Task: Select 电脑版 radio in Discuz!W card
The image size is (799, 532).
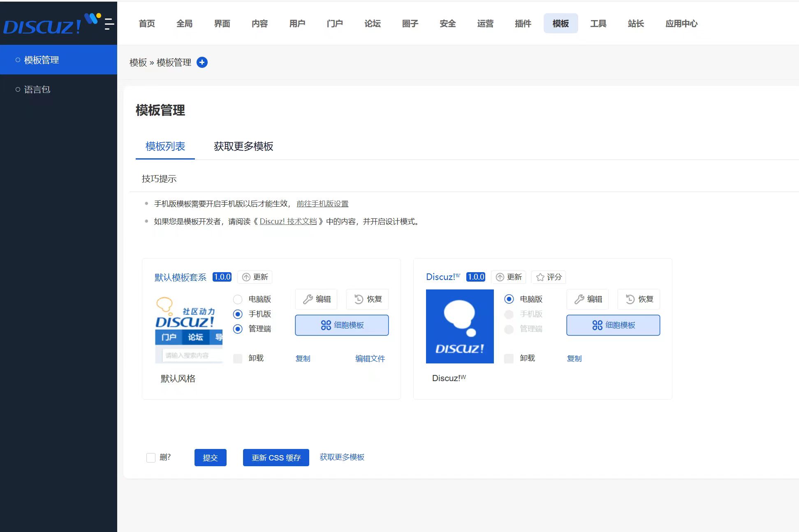Action: (x=509, y=299)
